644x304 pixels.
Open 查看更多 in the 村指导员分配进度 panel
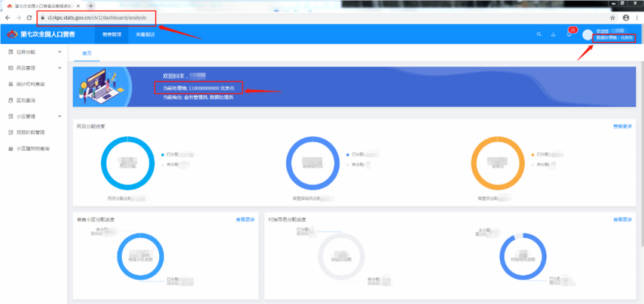click(623, 219)
